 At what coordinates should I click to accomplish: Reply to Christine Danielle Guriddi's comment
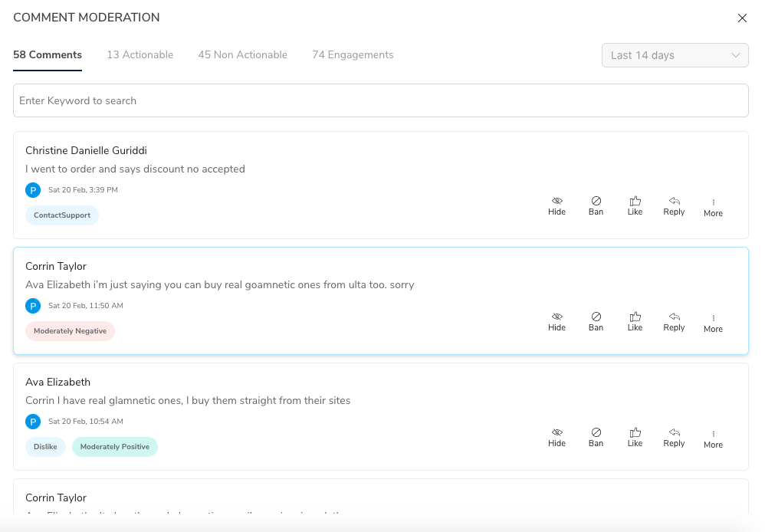coord(674,206)
